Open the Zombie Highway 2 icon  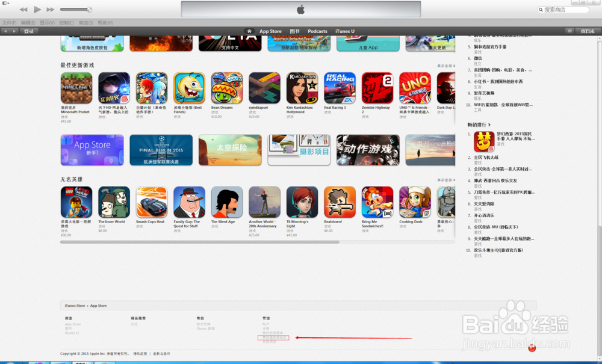[x=377, y=88]
